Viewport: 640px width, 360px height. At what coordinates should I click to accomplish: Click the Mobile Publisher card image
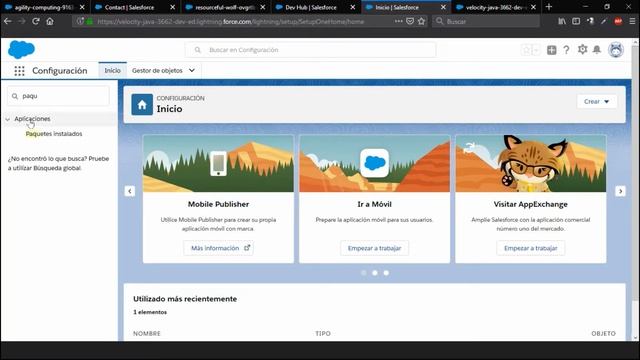tap(218, 163)
